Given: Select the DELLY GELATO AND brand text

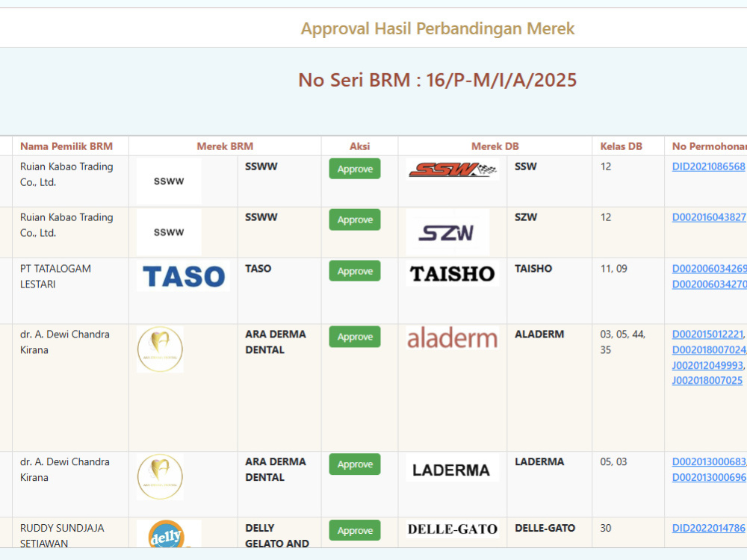Looking at the screenshot, I should click(277, 535).
